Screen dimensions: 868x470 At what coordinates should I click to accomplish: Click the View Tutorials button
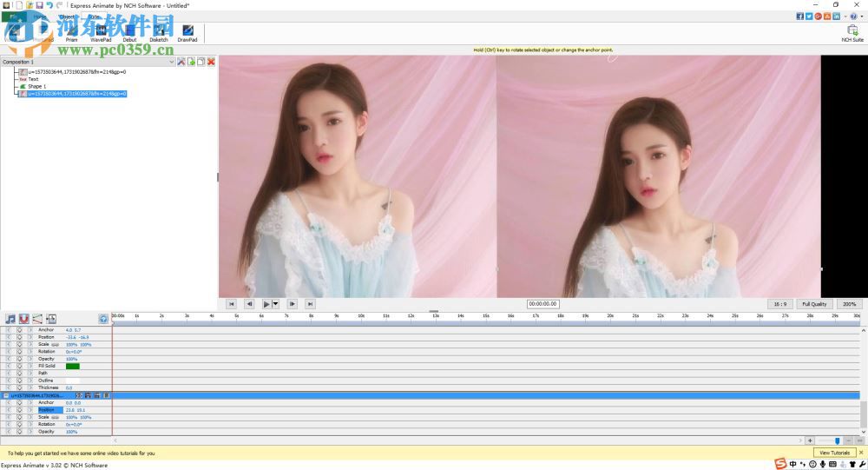click(834, 453)
